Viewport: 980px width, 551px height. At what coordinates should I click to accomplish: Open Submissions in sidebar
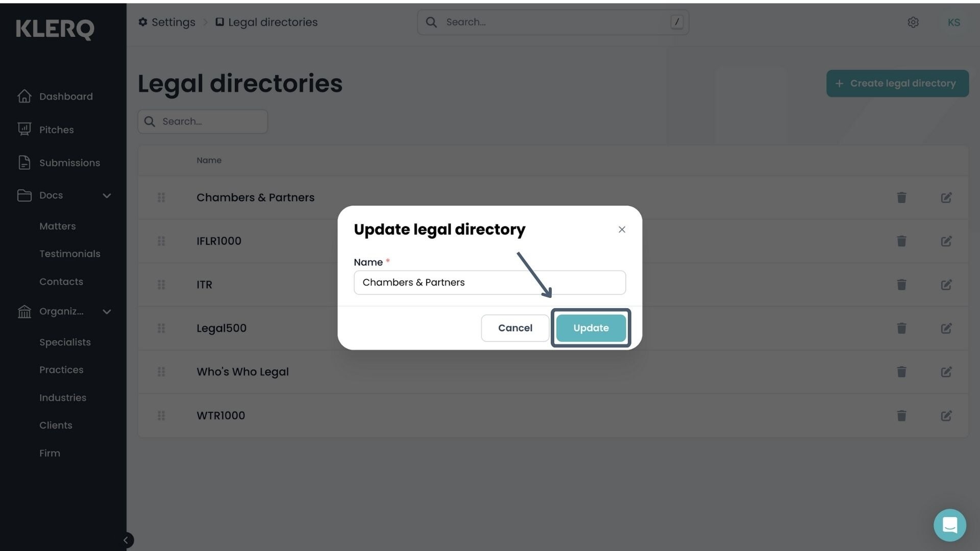(x=59, y=163)
